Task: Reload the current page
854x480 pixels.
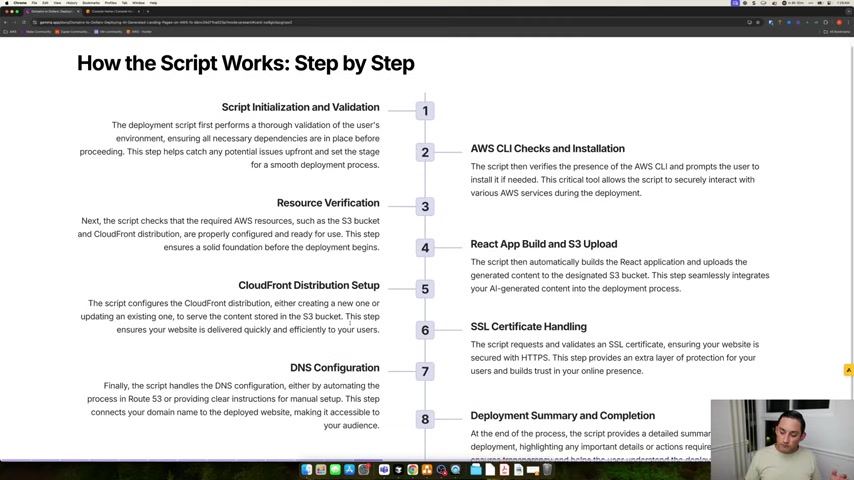Action: tap(24, 22)
